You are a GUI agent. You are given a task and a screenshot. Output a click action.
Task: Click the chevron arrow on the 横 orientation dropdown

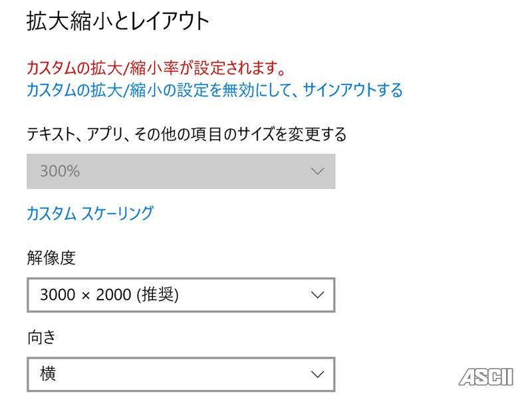(317, 374)
